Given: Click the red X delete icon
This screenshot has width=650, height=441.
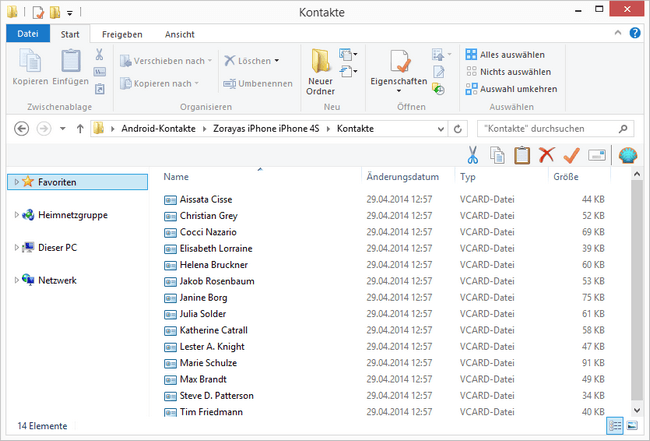Looking at the screenshot, I should click(x=547, y=155).
